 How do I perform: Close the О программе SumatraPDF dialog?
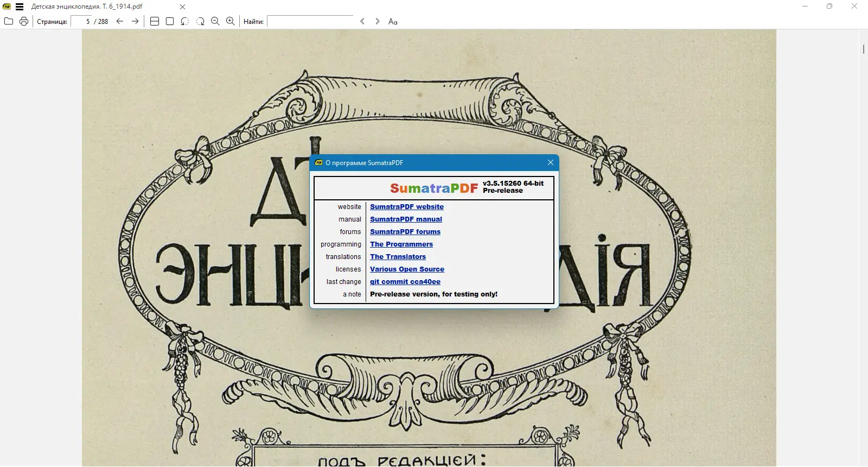coord(551,162)
